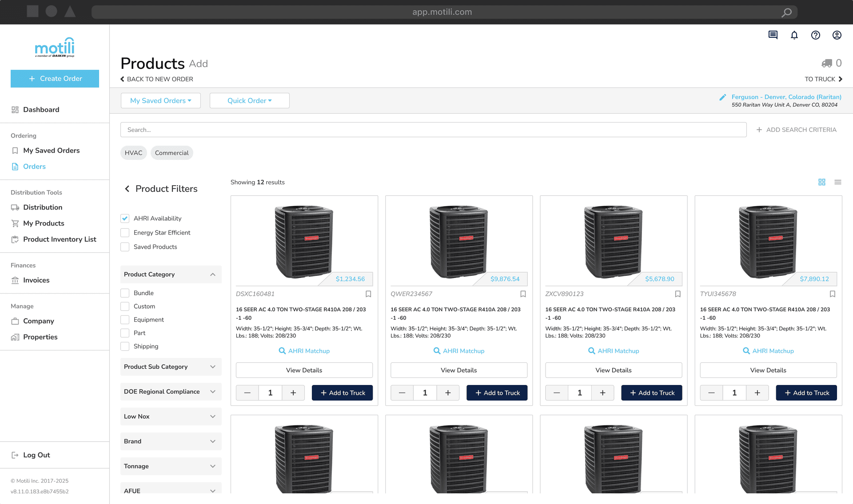Open the My Saved Orders dropdown

coord(160,100)
